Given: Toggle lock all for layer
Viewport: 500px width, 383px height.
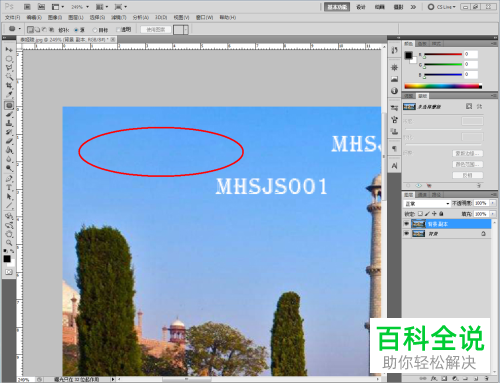Looking at the screenshot, I should [441, 213].
